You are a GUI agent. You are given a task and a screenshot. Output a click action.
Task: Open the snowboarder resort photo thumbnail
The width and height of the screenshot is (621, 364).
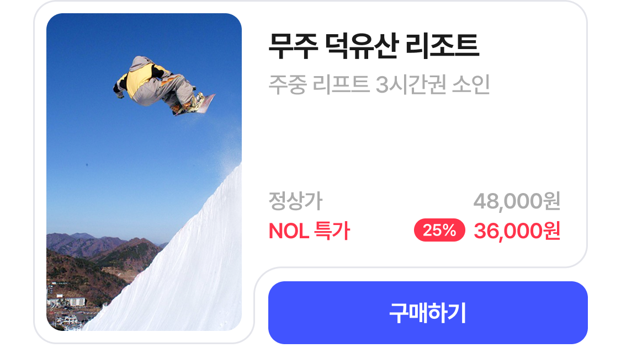(144, 172)
